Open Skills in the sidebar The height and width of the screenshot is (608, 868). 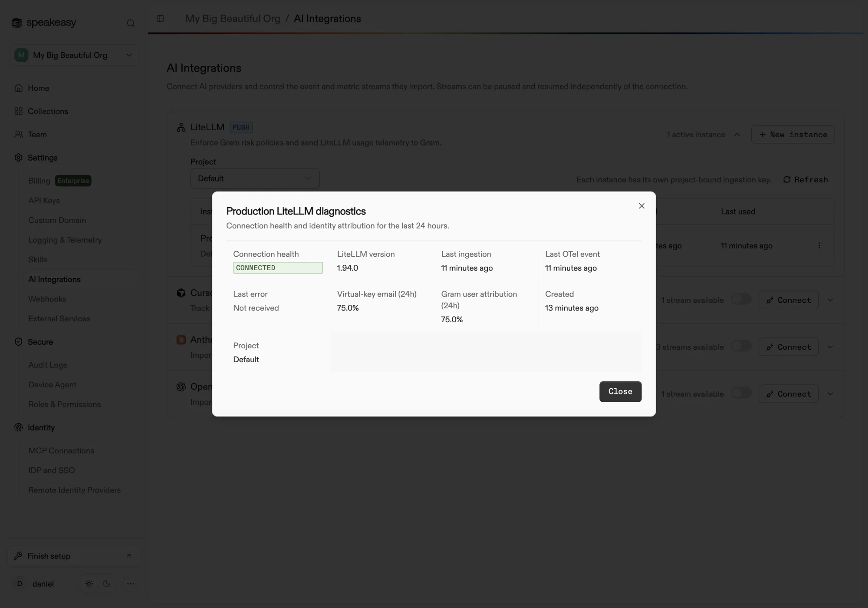[37, 259]
